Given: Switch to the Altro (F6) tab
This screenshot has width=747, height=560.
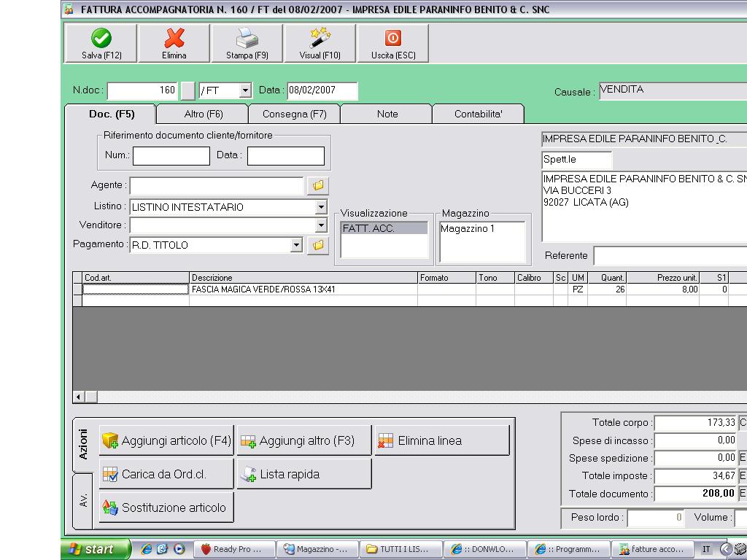Looking at the screenshot, I should coord(204,114).
